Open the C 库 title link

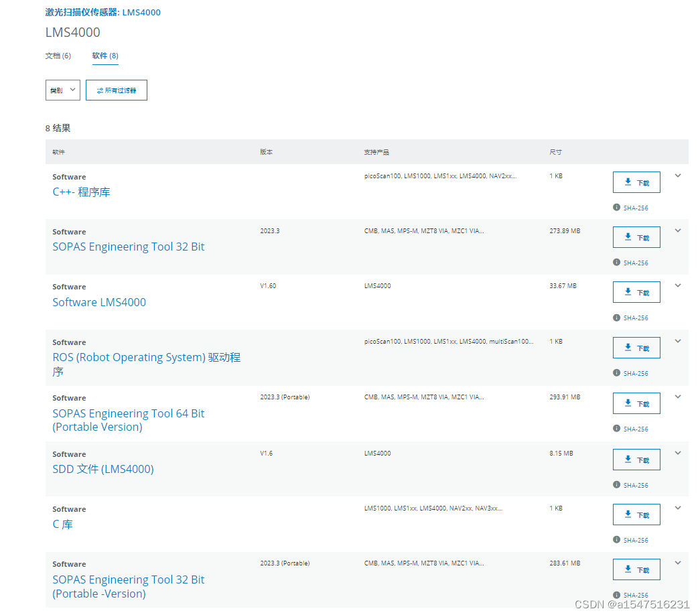pos(62,525)
